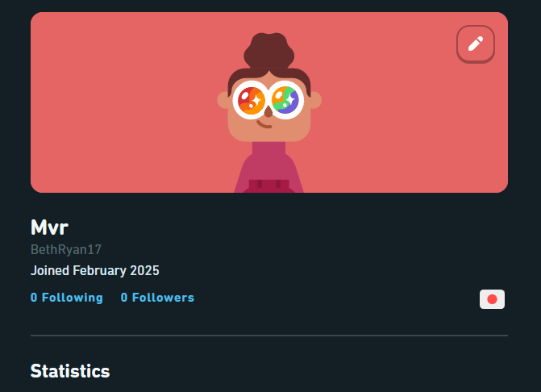541x392 pixels.
Task: Click the avatar's right rainbow glasses lens
Action: (285, 100)
